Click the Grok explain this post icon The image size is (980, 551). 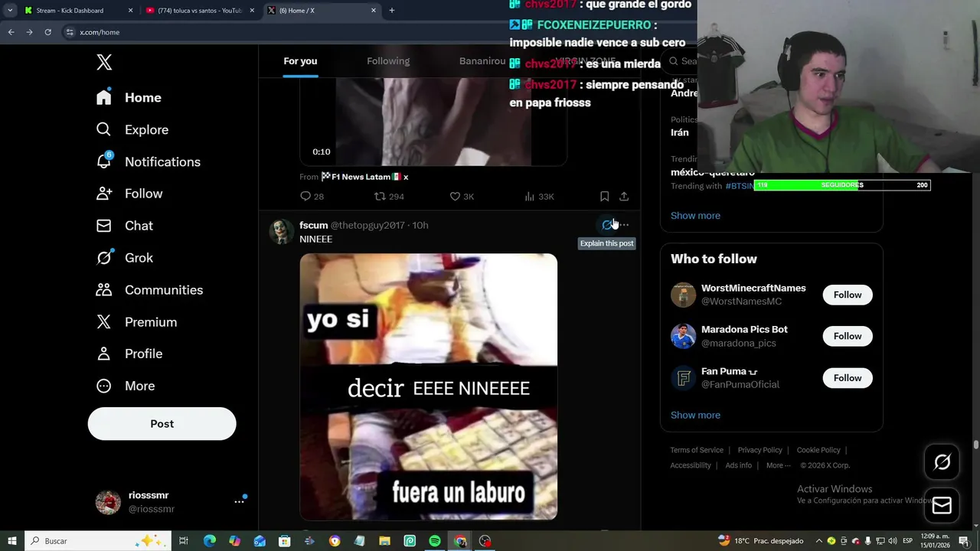607,225
